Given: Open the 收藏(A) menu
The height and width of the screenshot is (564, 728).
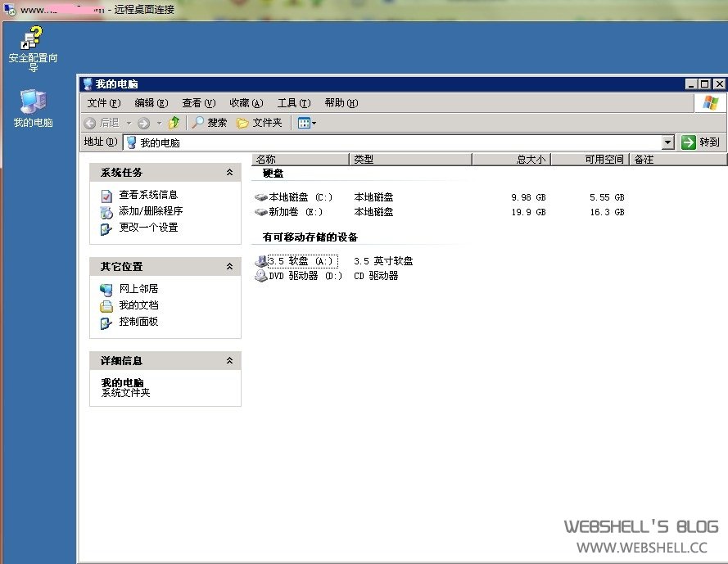Looking at the screenshot, I should (x=246, y=103).
